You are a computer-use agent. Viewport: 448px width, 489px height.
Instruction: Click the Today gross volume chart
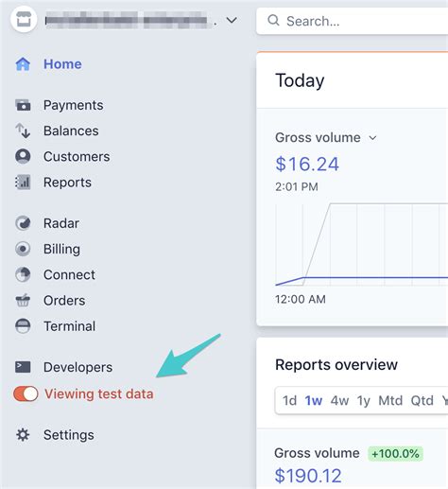pyautogui.click(x=362, y=245)
